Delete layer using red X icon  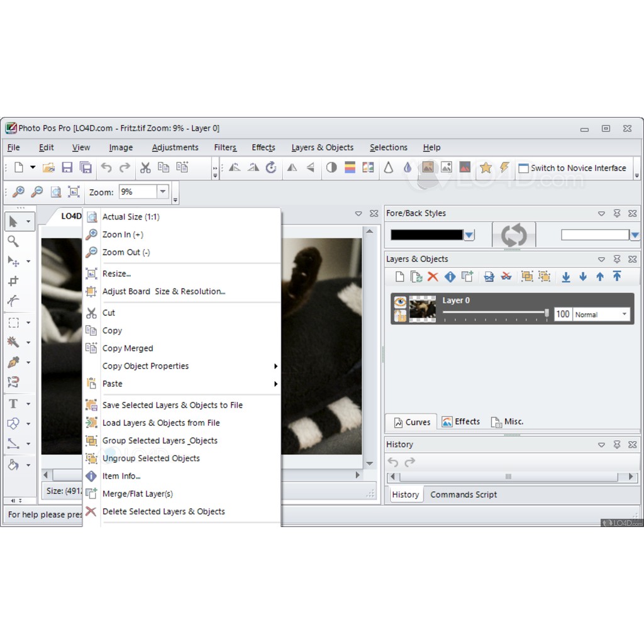click(433, 277)
